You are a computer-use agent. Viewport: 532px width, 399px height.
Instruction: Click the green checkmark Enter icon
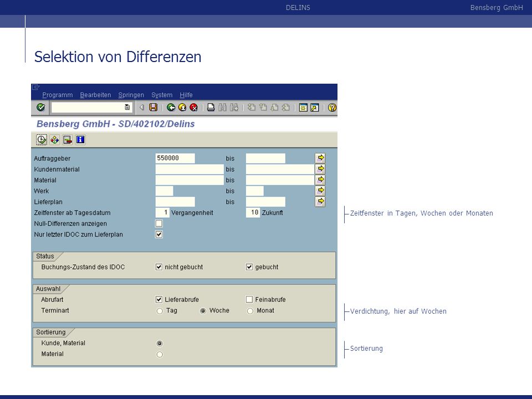pos(40,108)
